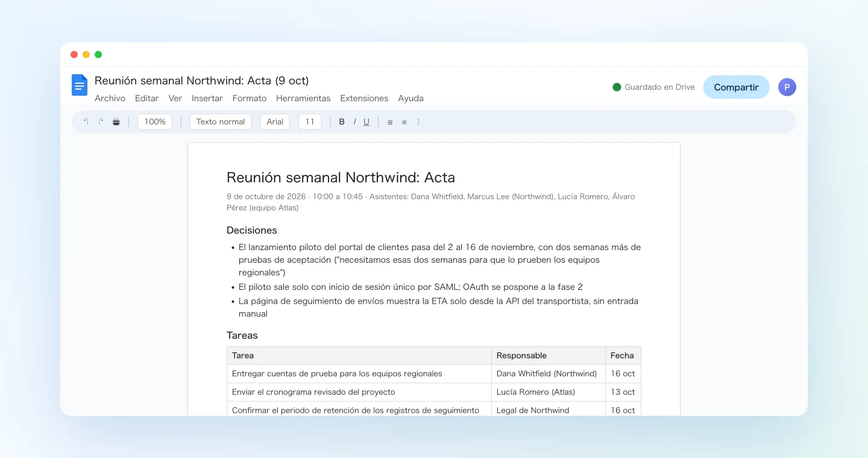
Task: Click the alignment icon right after underline
Action: 390,122
